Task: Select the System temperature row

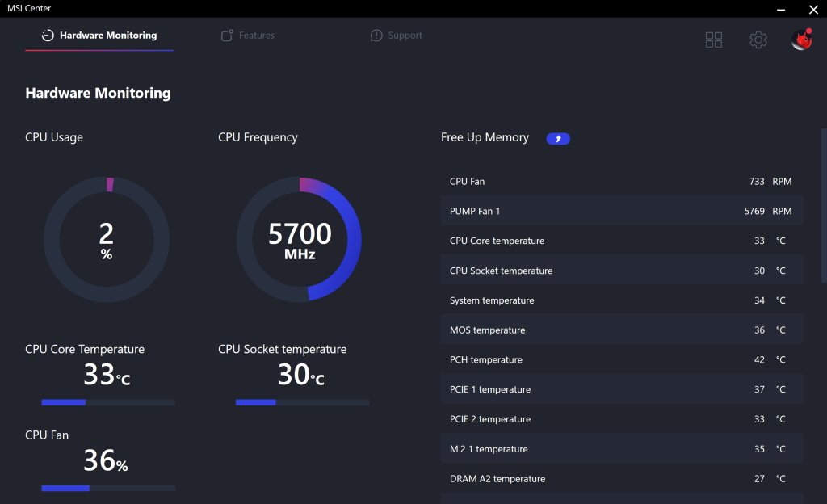Action: [622, 300]
